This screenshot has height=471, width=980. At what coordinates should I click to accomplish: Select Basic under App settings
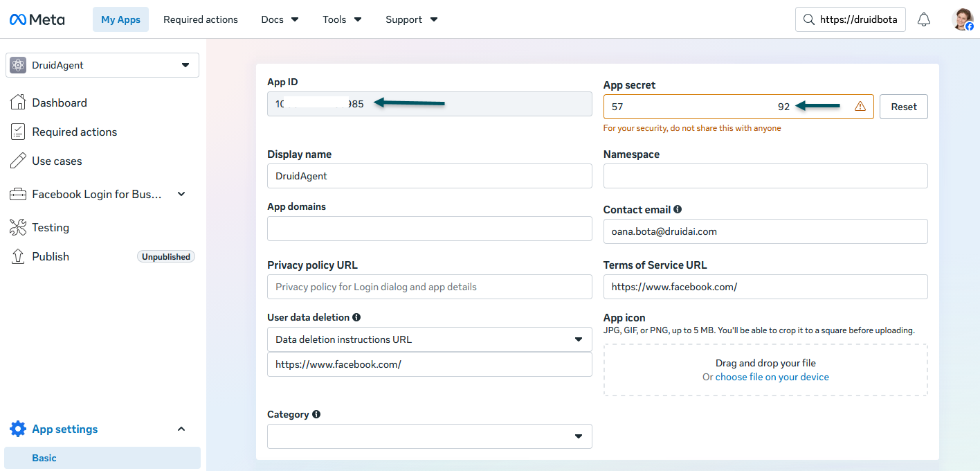tap(102, 458)
